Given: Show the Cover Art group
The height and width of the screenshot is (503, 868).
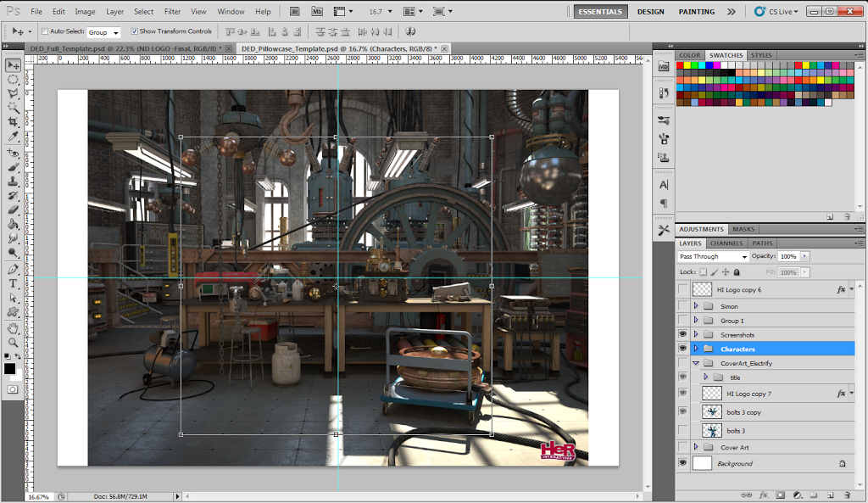Looking at the screenshot, I should (x=682, y=447).
